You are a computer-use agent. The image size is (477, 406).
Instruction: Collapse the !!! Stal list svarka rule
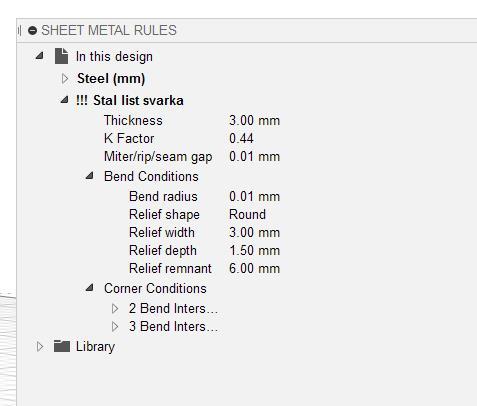64,100
